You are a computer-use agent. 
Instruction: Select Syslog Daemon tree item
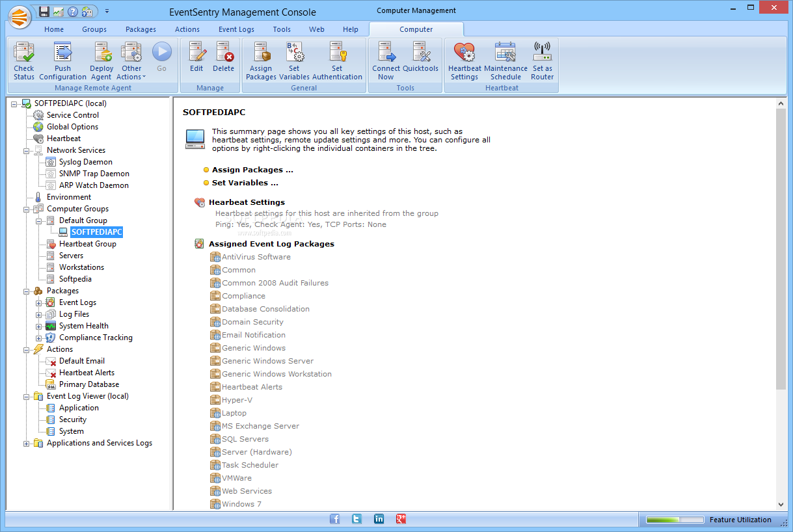[x=86, y=162]
